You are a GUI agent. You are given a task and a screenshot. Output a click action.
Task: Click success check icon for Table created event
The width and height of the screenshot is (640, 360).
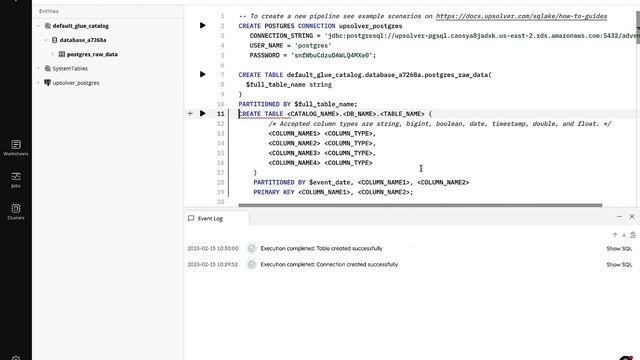coord(252,249)
